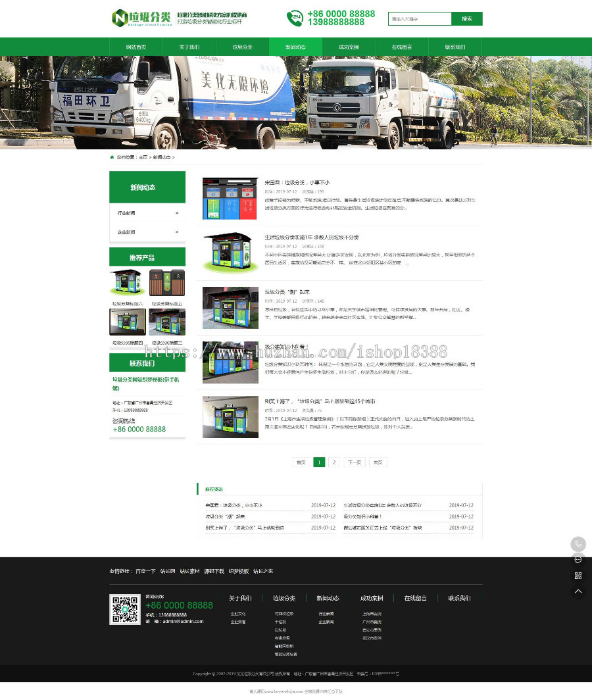
Task: Click footer sub-link 上海市案例
Action: [372, 614]
